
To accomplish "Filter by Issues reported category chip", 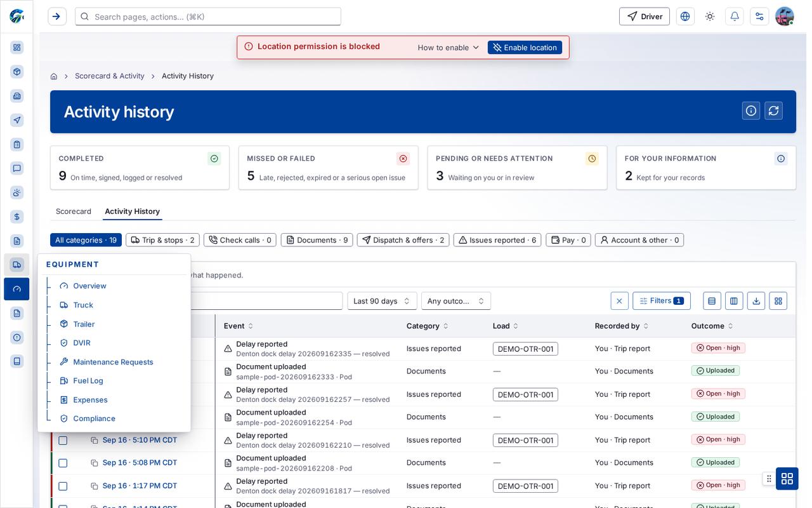I will pyautogui.click(x=497, y=240).
